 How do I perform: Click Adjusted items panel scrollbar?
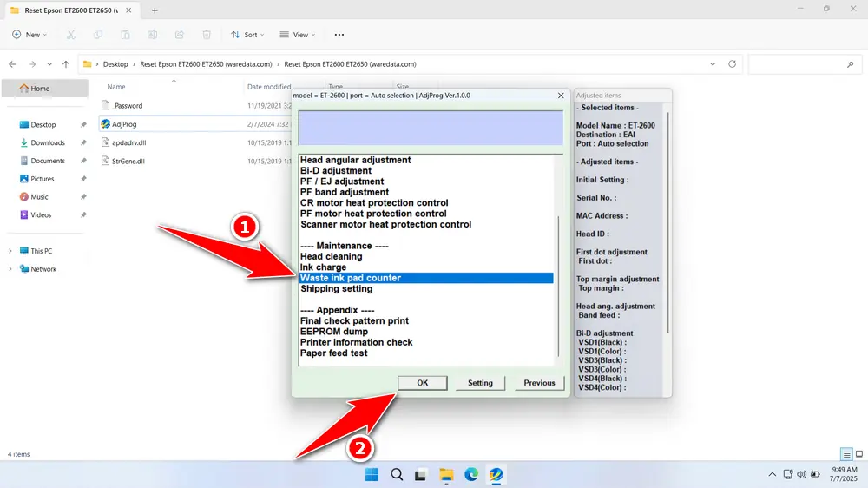[x=668, y=221]
